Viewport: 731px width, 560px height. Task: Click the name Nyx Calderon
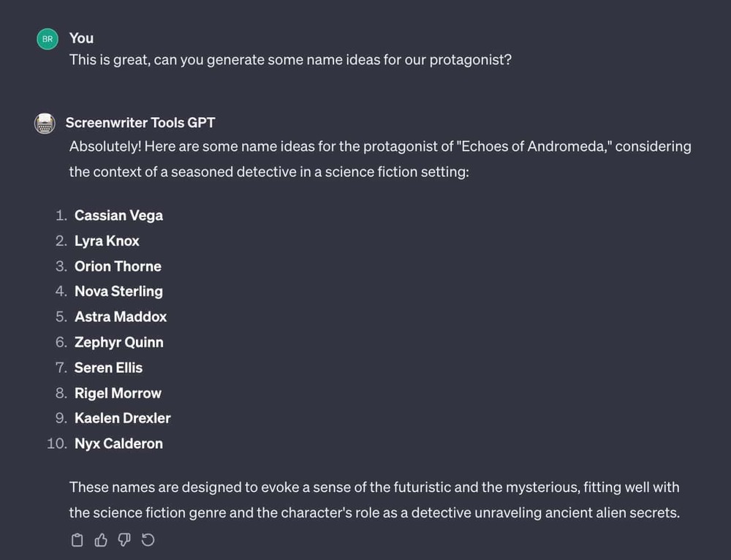click(x=118, y=443)
